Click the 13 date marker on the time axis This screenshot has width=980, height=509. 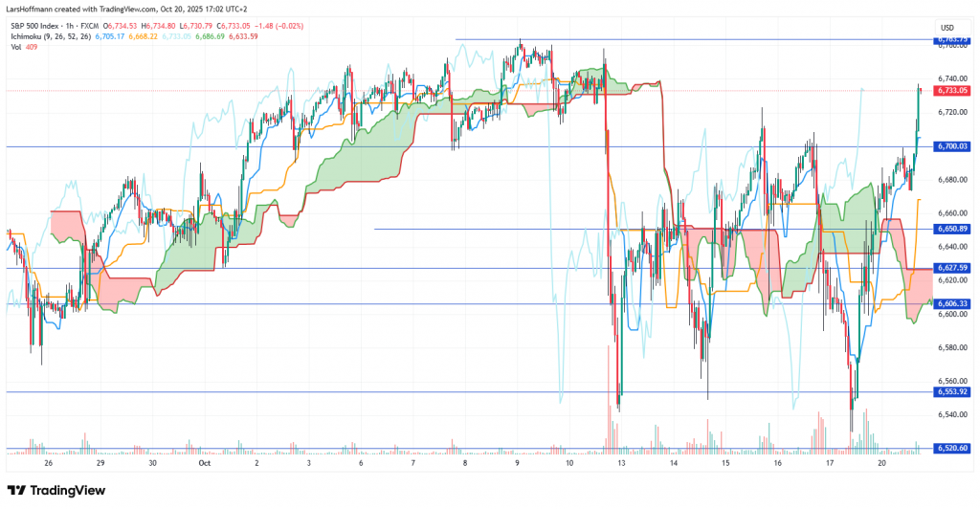coord(621,462)
